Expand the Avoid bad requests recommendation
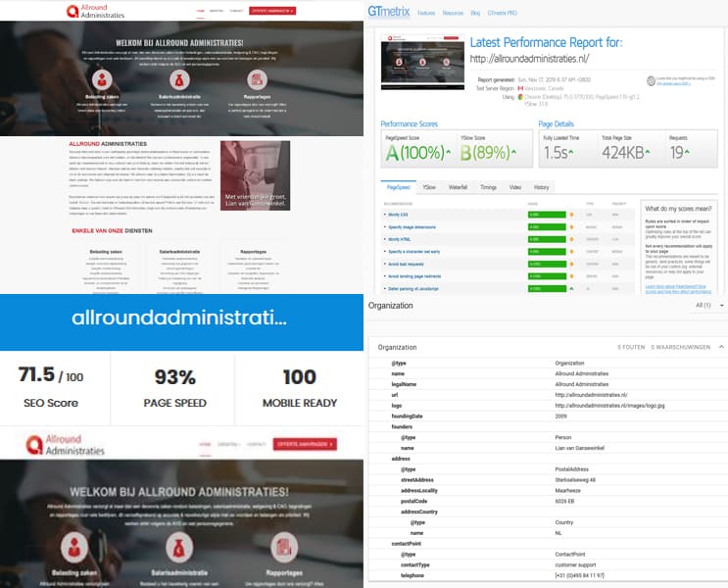Image resolution: width=728 pixels, height=588 pixels. tap(406, 264)
